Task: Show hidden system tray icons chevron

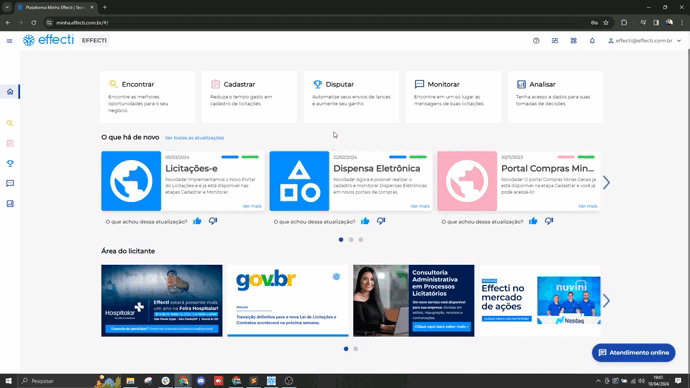Action: click(598, 381)
